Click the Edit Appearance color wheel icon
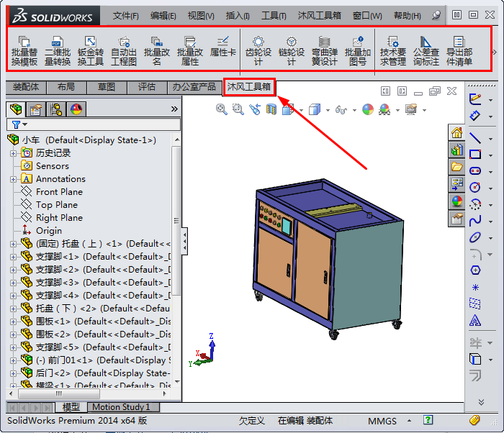Image resolution: width=504 pixels, height=433 pixels. pos(368,109)
